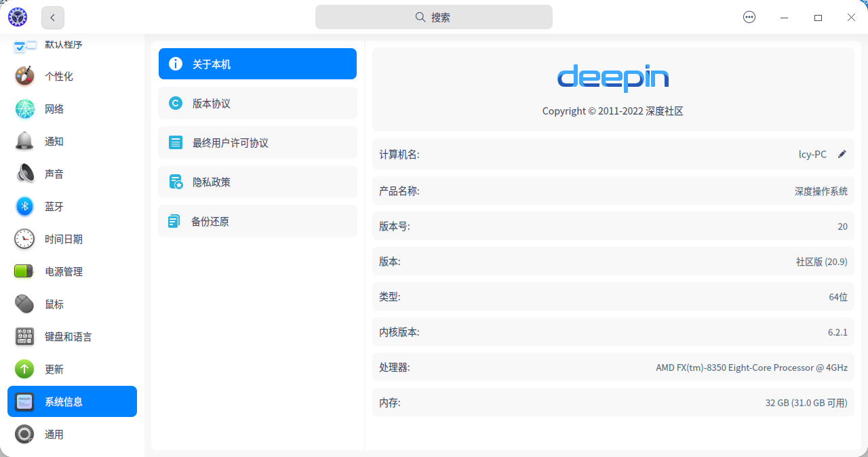Click the computer name value lcy-PC
868x457 pixels.
[x=812, y=155]
